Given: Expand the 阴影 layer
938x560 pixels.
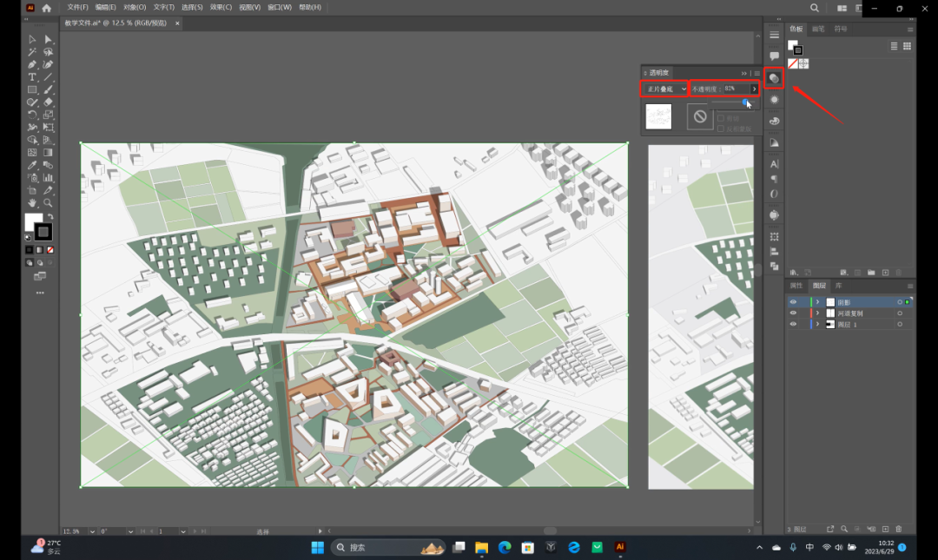Looking at the screenshot, I should click(x=818, y=302).
